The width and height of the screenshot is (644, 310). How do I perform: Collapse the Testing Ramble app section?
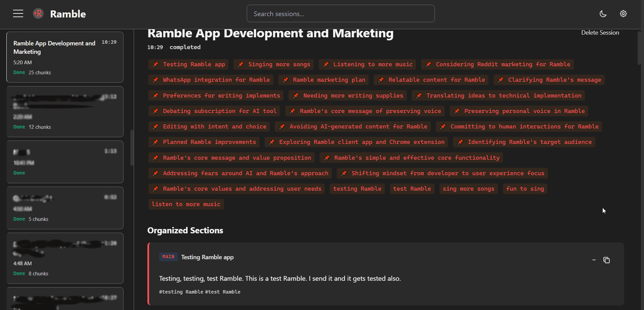pos(594,260)
